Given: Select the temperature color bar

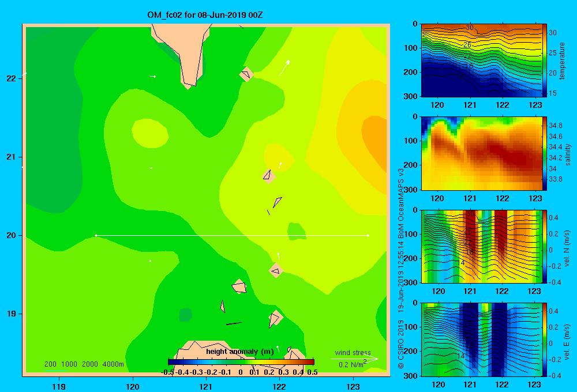Looking at the screenshot, I should point(545,61).
